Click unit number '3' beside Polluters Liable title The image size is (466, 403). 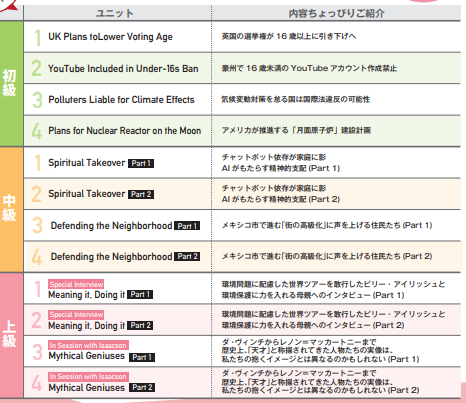click(x=37, y=100)
